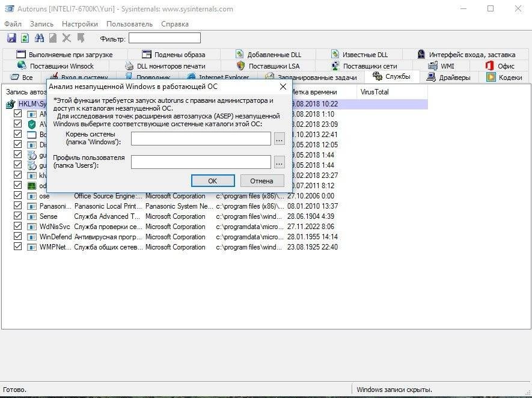Open the Запись menu

point(41,24)
